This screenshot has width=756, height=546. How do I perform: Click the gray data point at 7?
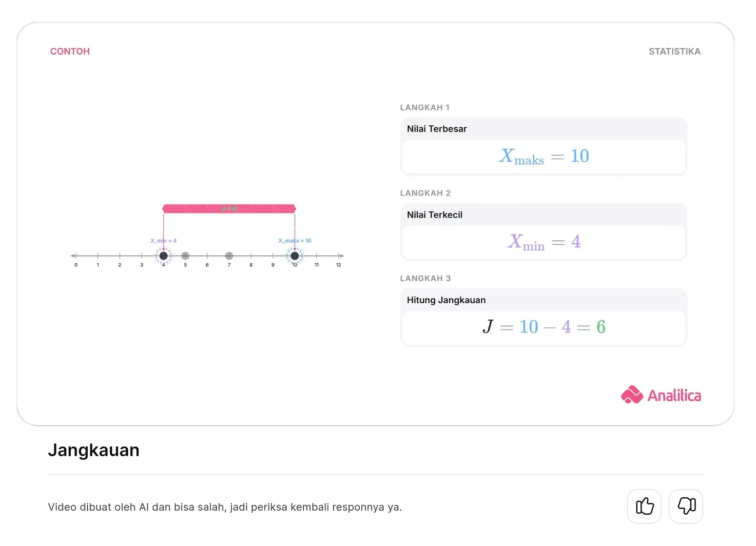coord(229,256)
